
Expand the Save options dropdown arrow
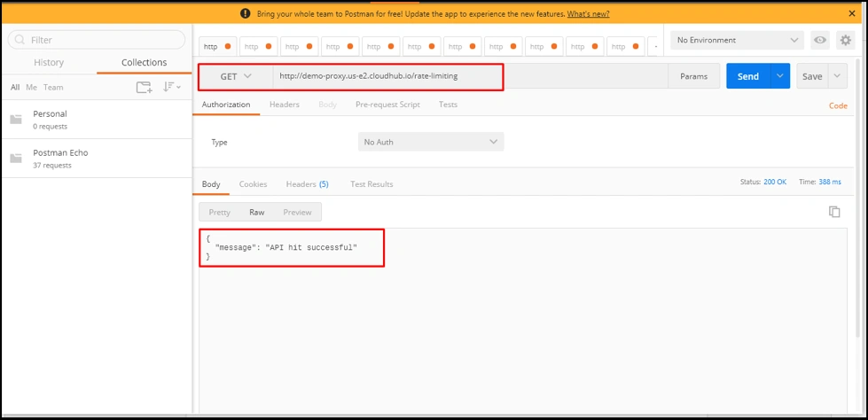click(838, 76)
